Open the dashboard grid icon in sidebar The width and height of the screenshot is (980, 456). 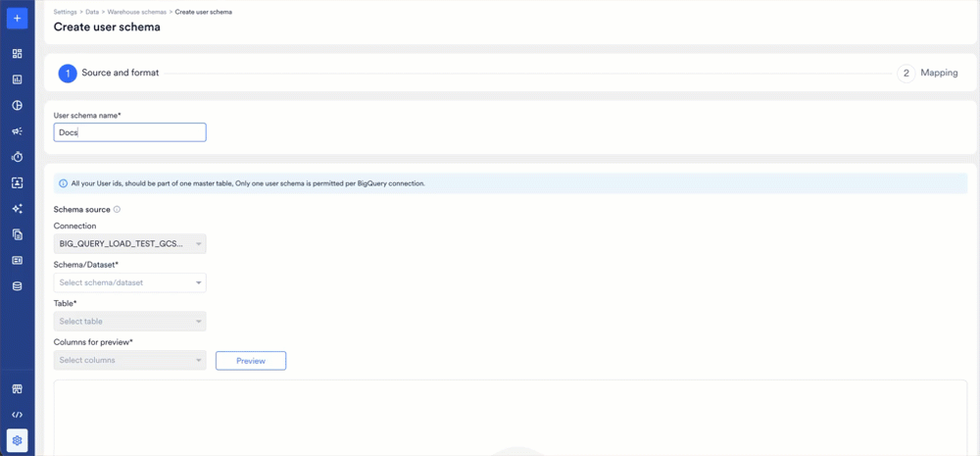point(17,54)
